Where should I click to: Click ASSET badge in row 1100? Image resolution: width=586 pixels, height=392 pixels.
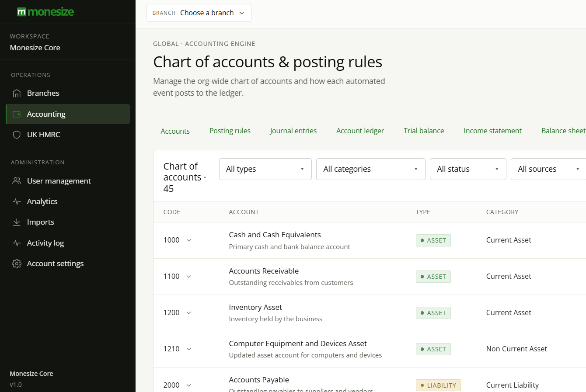[433, 277]
